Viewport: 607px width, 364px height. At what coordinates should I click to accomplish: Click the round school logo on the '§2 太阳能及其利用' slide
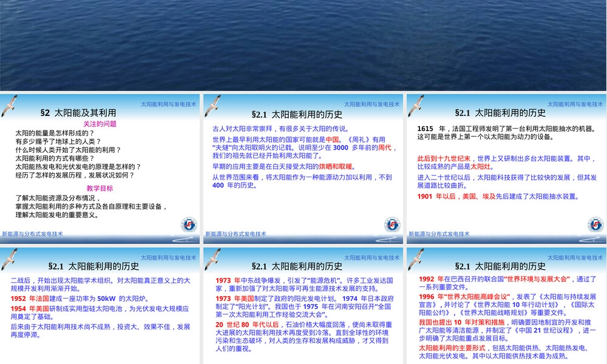[189, 224]
